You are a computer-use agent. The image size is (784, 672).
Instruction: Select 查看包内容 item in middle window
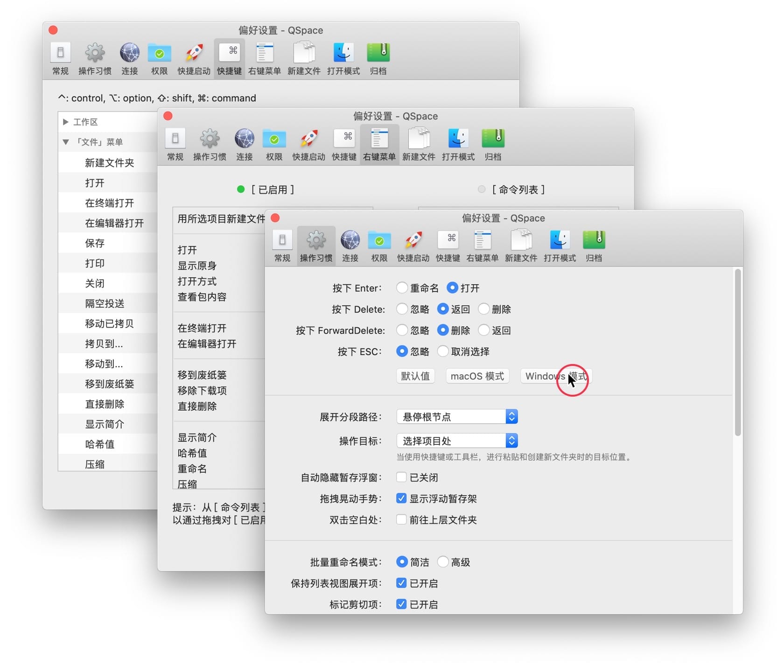(x=202, y=297)
